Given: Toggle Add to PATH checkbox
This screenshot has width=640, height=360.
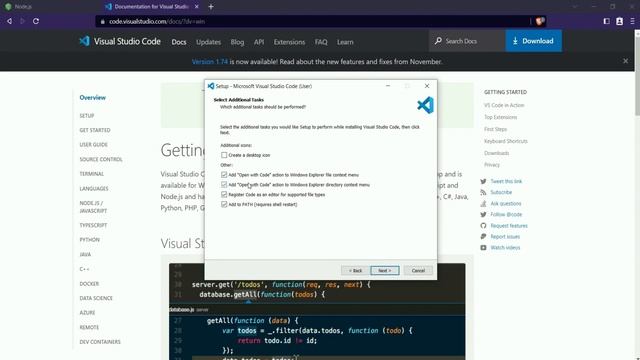Looking at the screenshot, I should 224,204.
